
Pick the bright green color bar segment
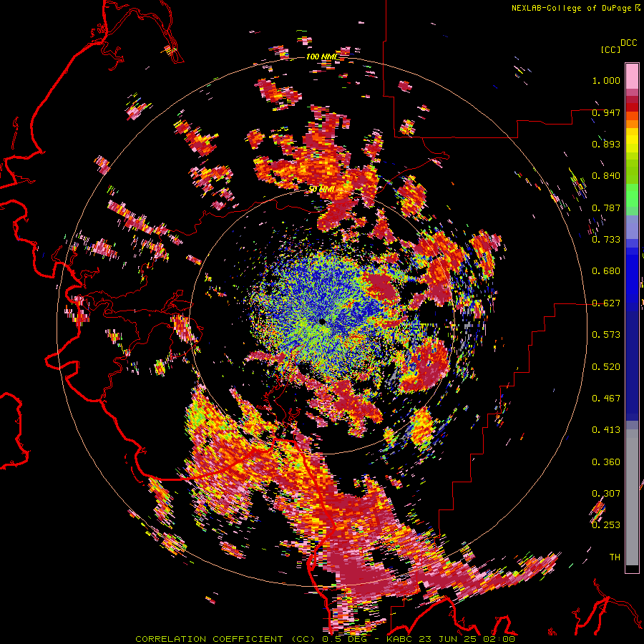(x=632, y=196)
